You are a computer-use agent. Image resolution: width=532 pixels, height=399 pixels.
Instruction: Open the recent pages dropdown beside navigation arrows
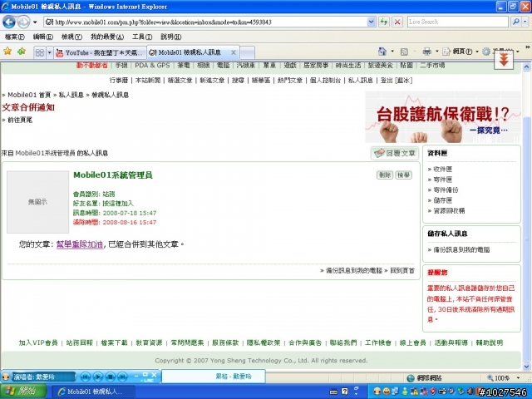35,22
